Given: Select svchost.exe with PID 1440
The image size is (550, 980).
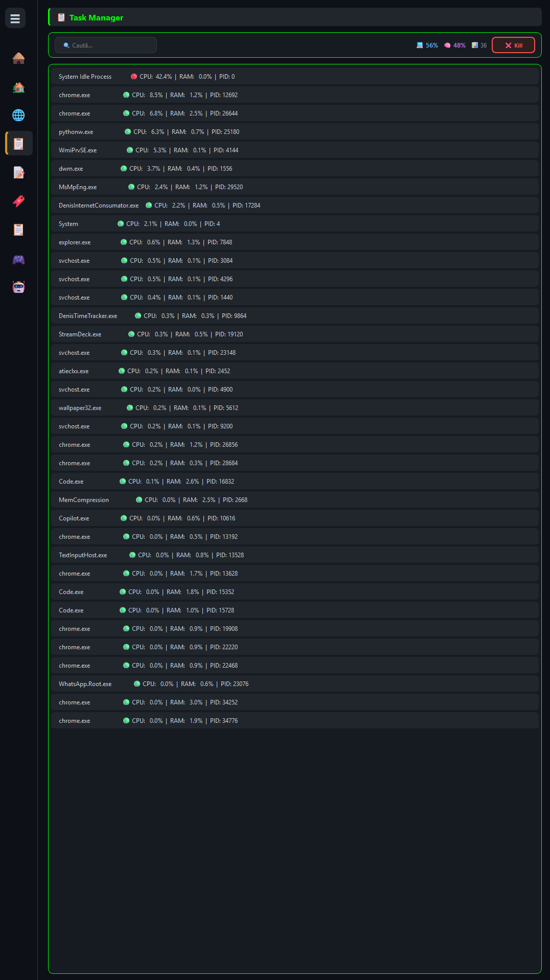Looking at the screenshot, I should click(295, 298).
